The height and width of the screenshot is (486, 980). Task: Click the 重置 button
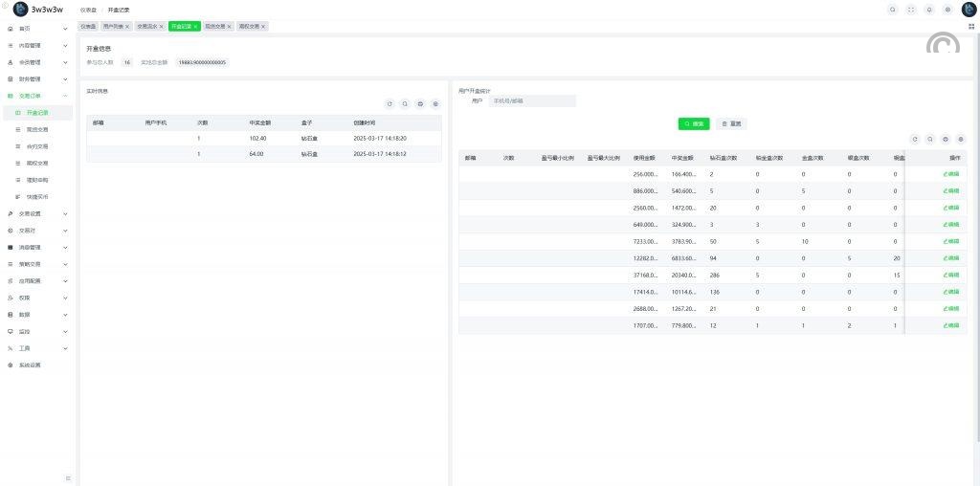[731, 123]
